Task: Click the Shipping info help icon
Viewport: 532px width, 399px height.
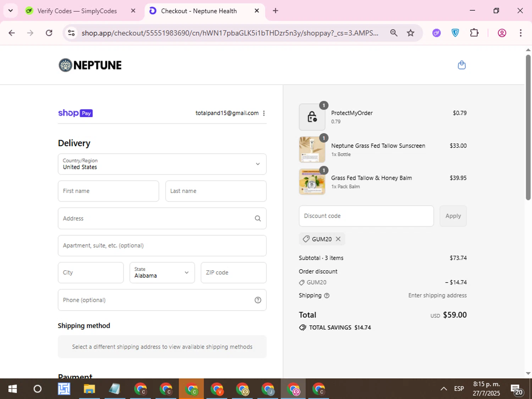Action: [327, 295]
